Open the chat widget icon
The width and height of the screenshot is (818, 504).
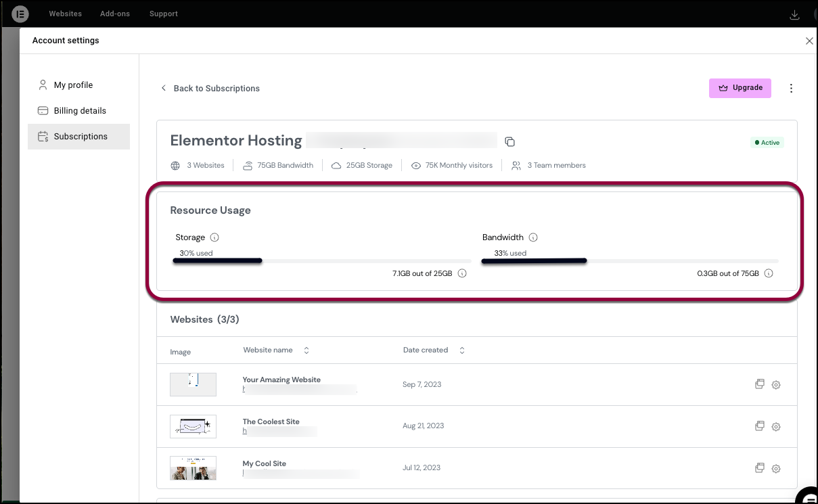point(806,495)
